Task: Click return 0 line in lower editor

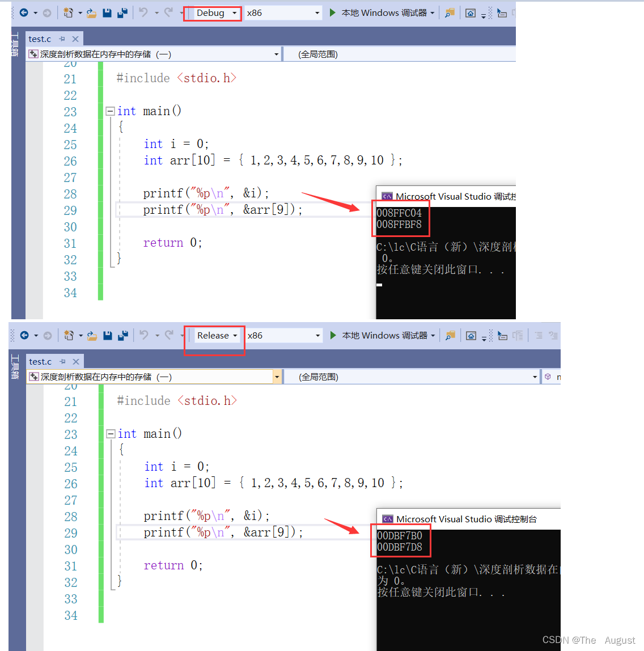Action: (173, 565)
